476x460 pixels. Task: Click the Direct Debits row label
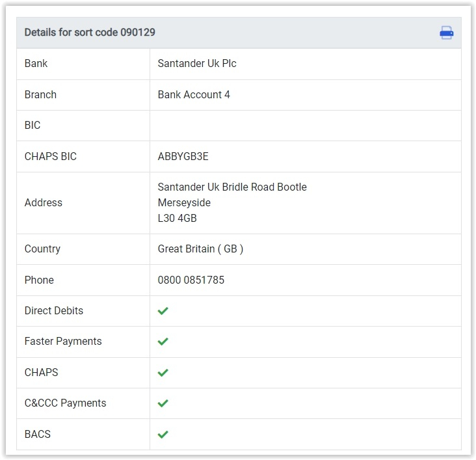click(54, 310)
